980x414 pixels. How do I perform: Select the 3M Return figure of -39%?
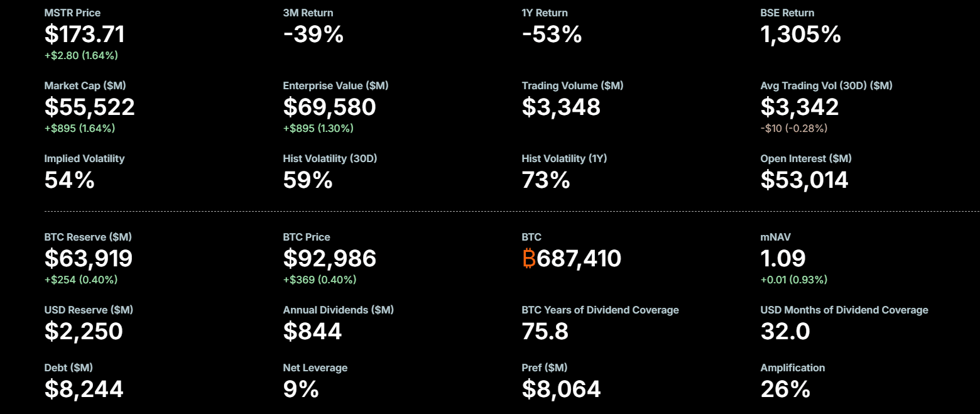pyautogui.click(x=313, y=35)
